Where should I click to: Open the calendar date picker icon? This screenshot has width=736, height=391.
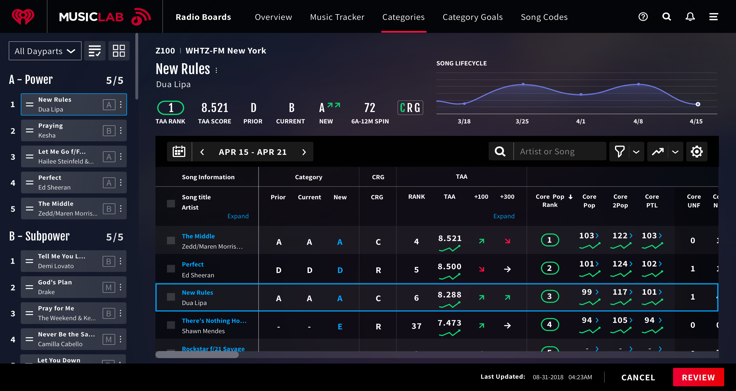tap(178, 152)
